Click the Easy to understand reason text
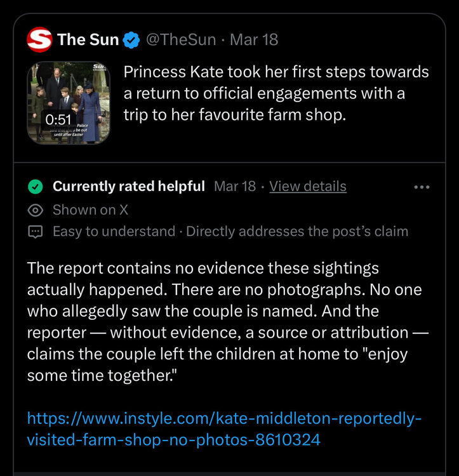The width and height of the screenshot is (459, 476). coord(114,232)
